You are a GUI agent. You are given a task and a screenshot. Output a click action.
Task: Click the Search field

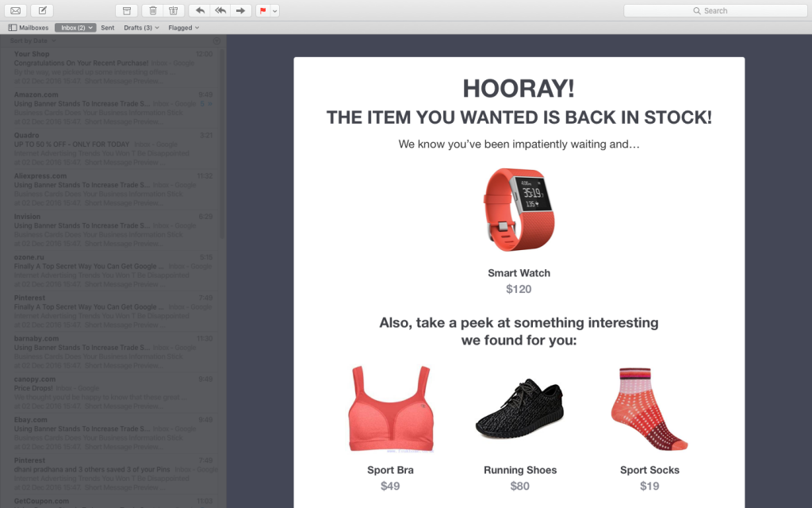pyautogui.click(x=716, y=10)
